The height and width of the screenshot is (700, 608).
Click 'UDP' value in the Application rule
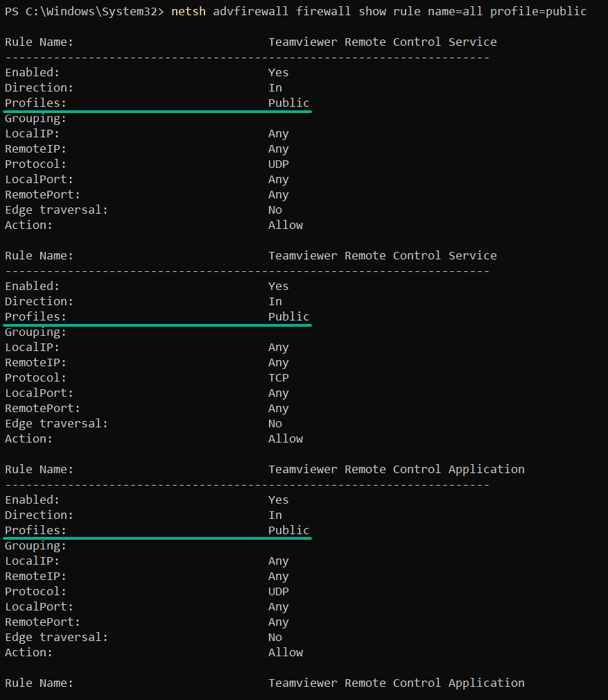click(x=279, y=591)
